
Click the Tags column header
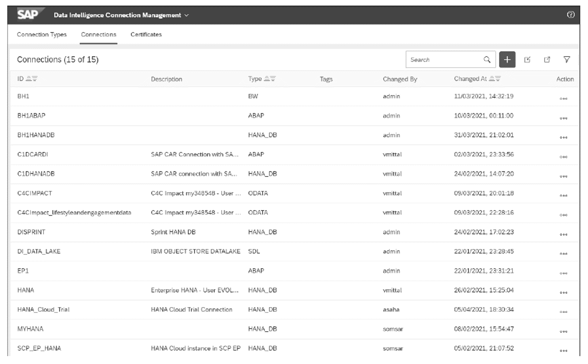tap(326, 79)
